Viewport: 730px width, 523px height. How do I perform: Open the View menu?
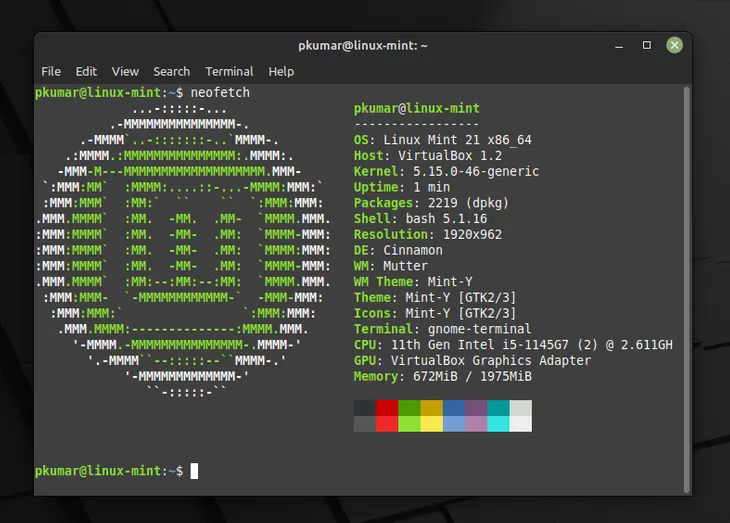click(125, 72)
